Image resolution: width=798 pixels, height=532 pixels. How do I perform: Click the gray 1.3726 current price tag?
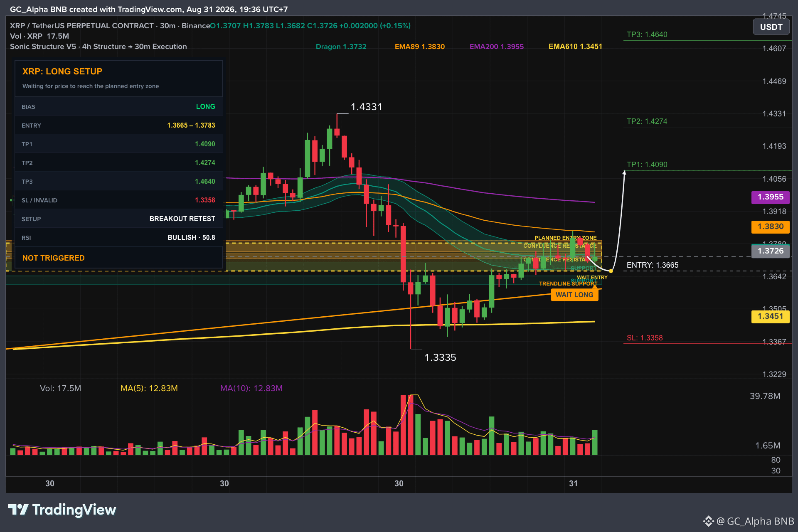pyautogui.click(x=770, y=251)
